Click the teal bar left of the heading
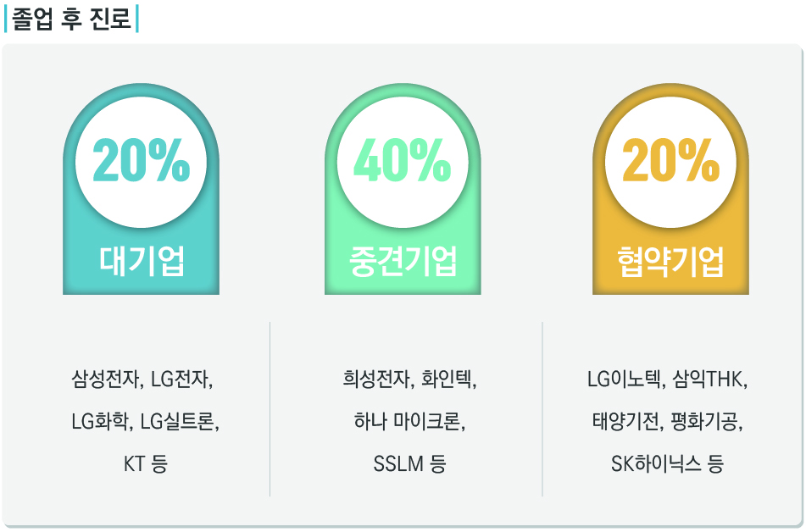The image size is (806, 532). point(6,19)
